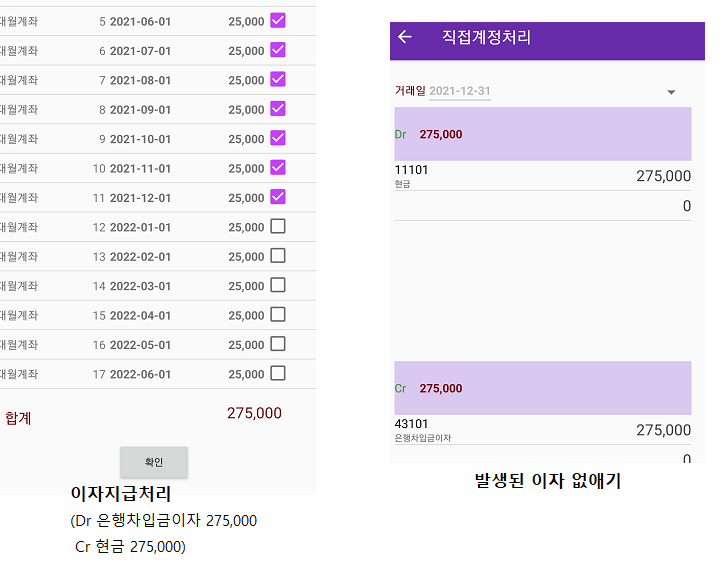The width and height of the screenshot is (723, 572).
Task: Check the 2022-04-01 row checkbox
Action: [278, 314]
